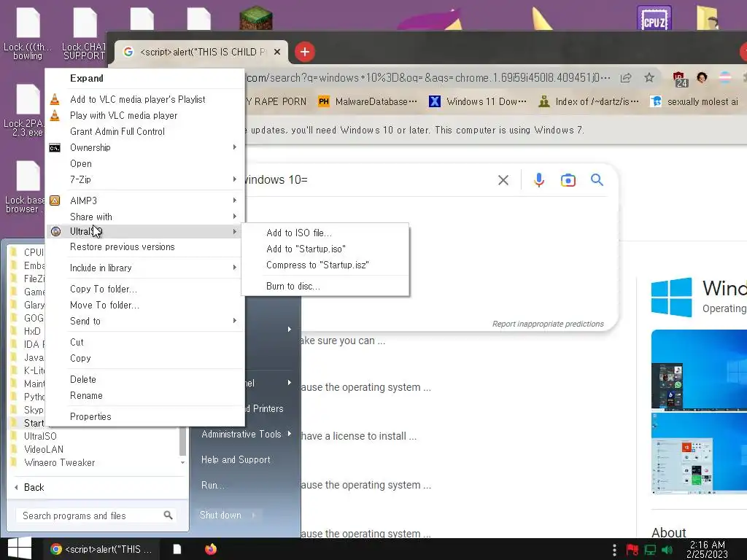Screen dimensions: 747x560
Task: Open new tab with red plus button
Action: pyautogui.click(x=305, y=52)
